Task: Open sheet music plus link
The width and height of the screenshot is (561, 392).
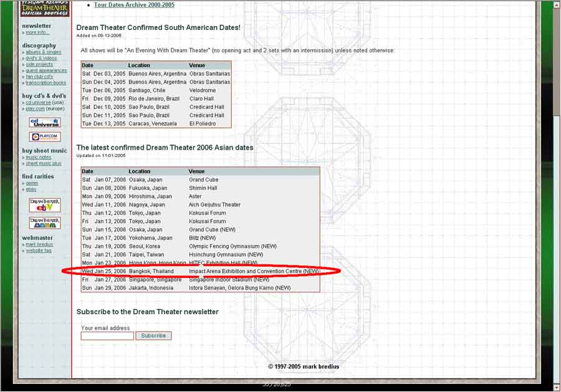Action: pos(43,163)
